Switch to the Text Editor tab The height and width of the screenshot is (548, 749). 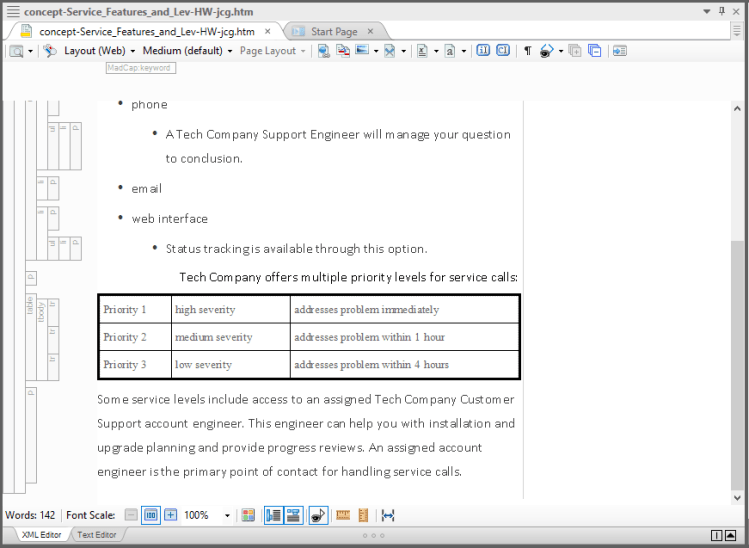click(96, 535)
